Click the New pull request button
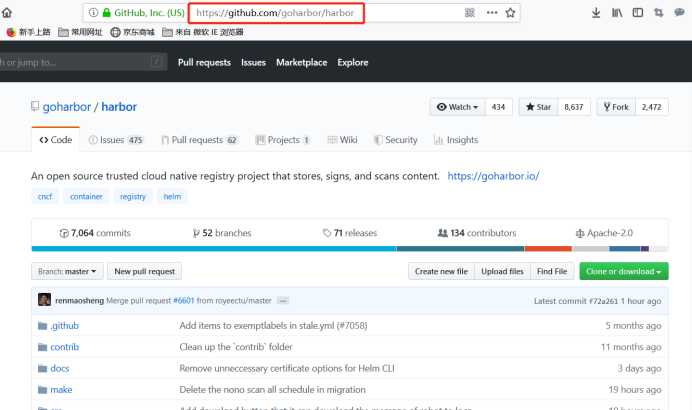The height and width of the screenshot is (410, 692). (144, 271)
